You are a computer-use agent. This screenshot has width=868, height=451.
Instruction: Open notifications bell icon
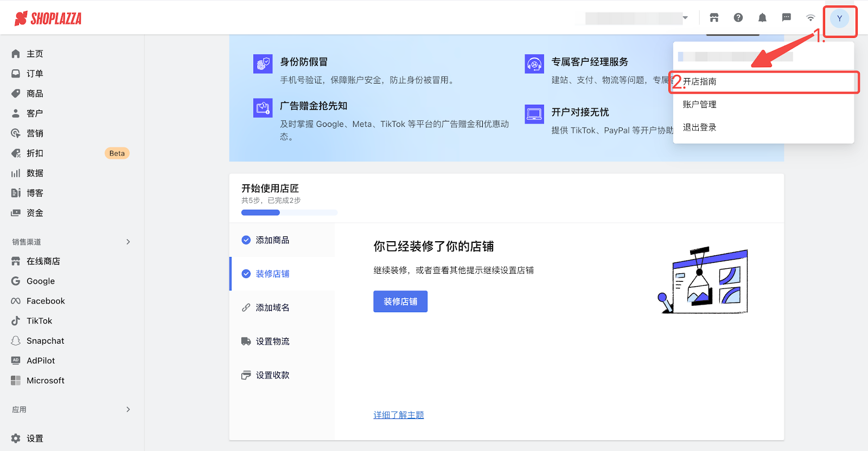pos(762,18)
